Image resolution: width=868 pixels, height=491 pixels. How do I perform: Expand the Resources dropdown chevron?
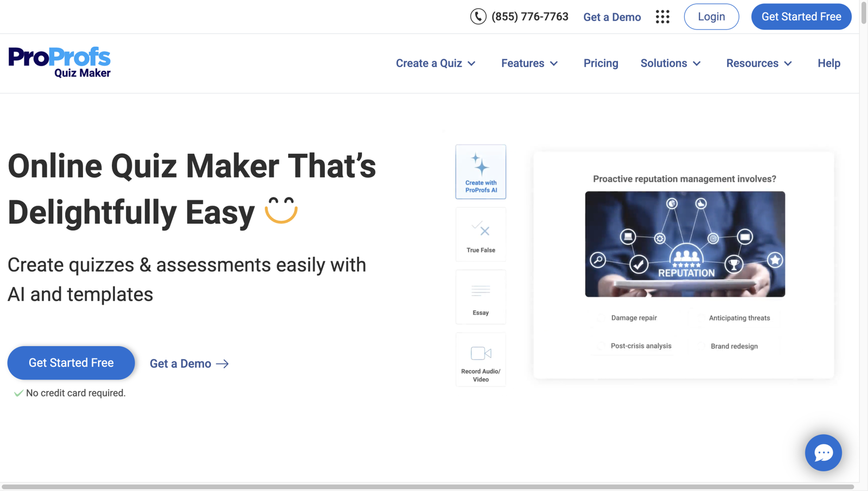(788, 63)
